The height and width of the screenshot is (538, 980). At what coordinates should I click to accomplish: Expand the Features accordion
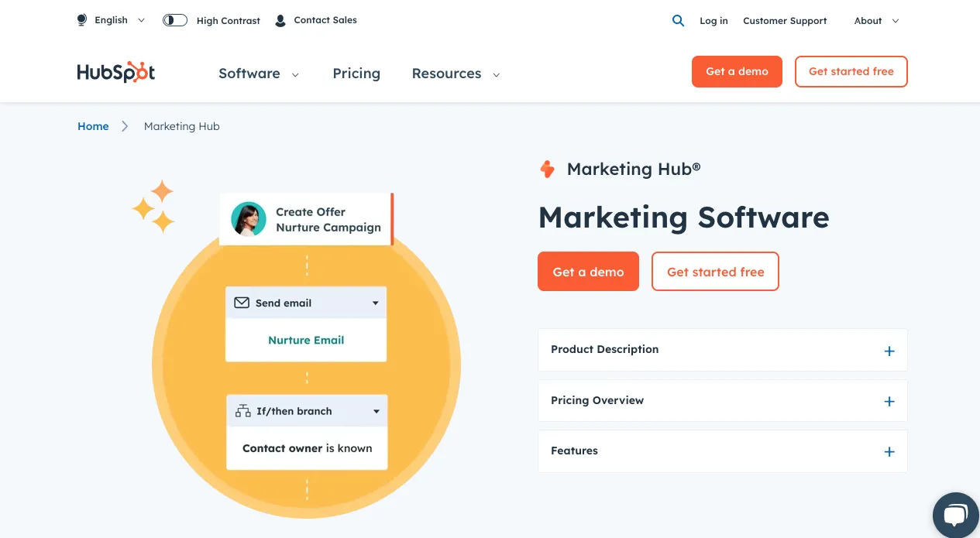(x=722, y=451)
